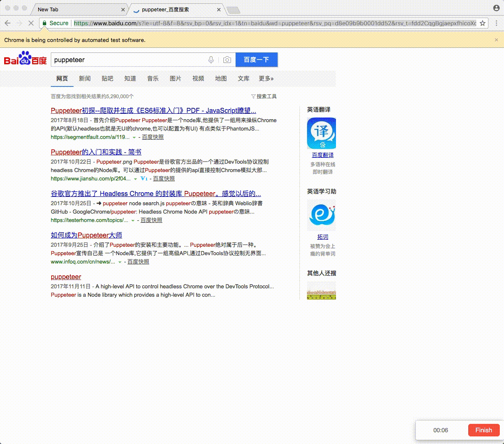The width and height of the screenshot is (504, 444).
Task: Expand 更多» category menu
Action: [x=266, y=78]
